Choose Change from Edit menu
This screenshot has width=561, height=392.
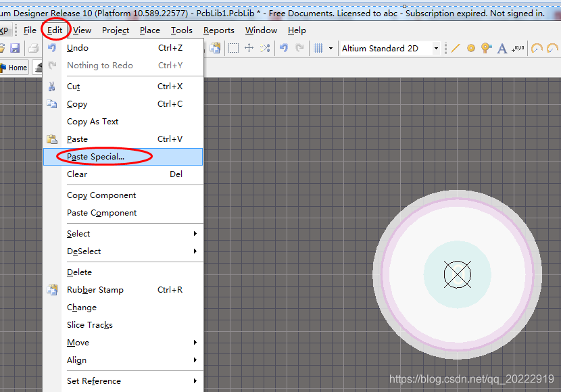coord(124,308)
